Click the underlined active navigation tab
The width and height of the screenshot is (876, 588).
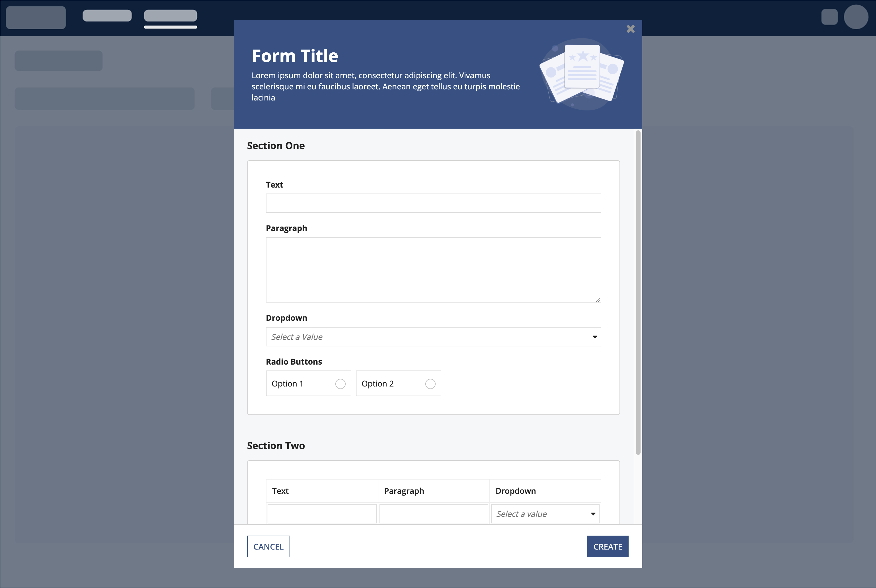(x=171, y=16)
